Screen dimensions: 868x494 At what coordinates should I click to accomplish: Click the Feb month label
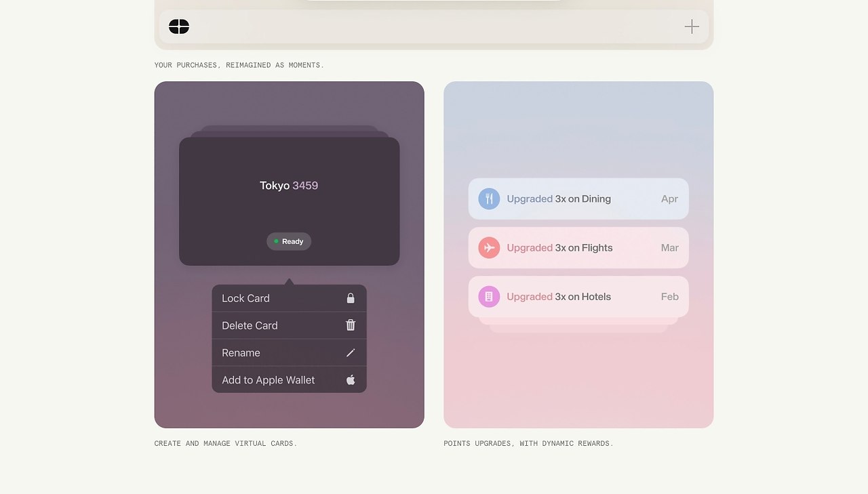click(669, 296)
